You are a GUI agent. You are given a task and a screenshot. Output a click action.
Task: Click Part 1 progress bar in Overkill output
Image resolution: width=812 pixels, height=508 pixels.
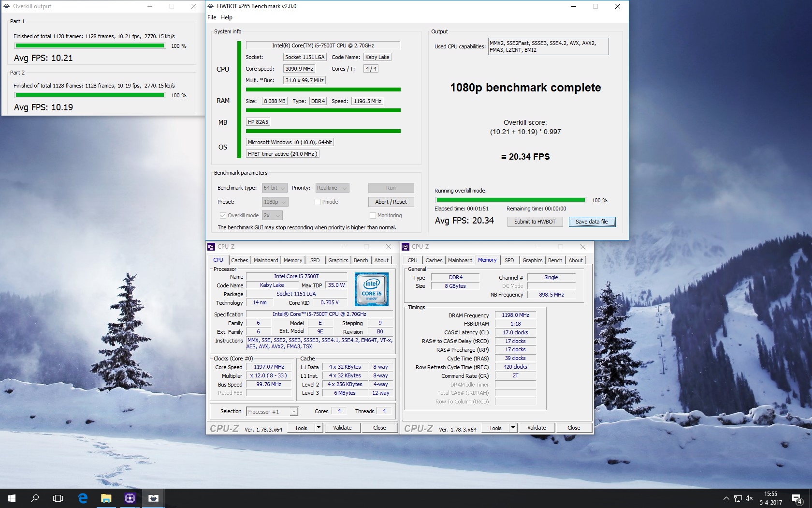90,46
